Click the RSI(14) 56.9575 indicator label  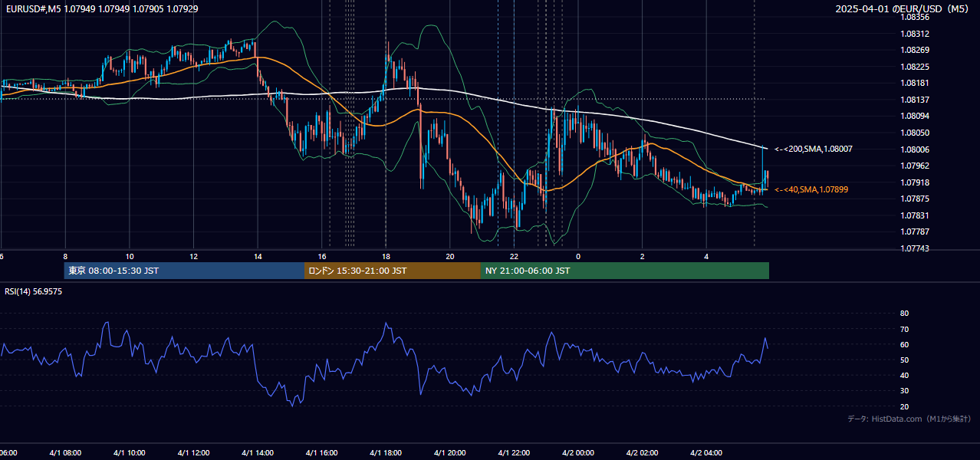click(x=34, y=291)
